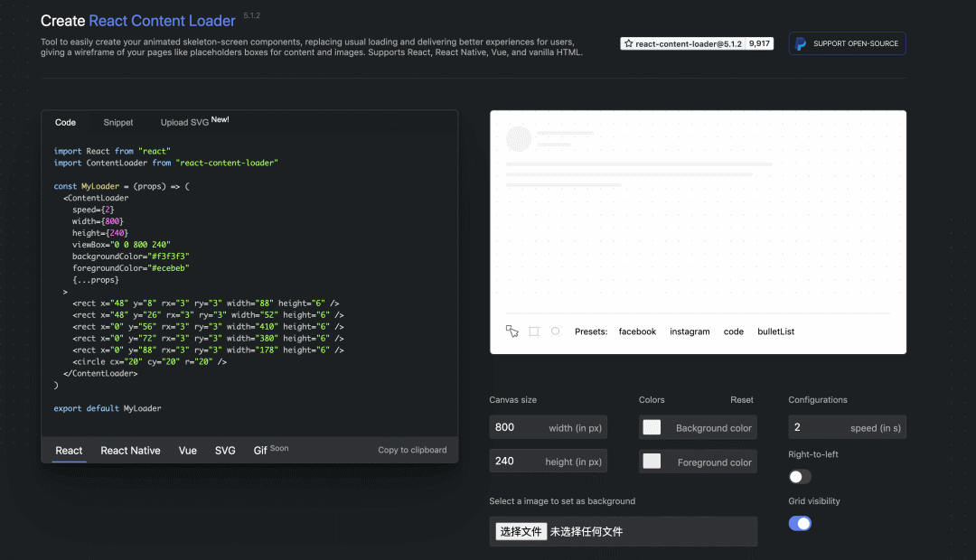The width and height of the screenshot is (976, 560).
Task: Click the speed input field
Action: point(847,427)
